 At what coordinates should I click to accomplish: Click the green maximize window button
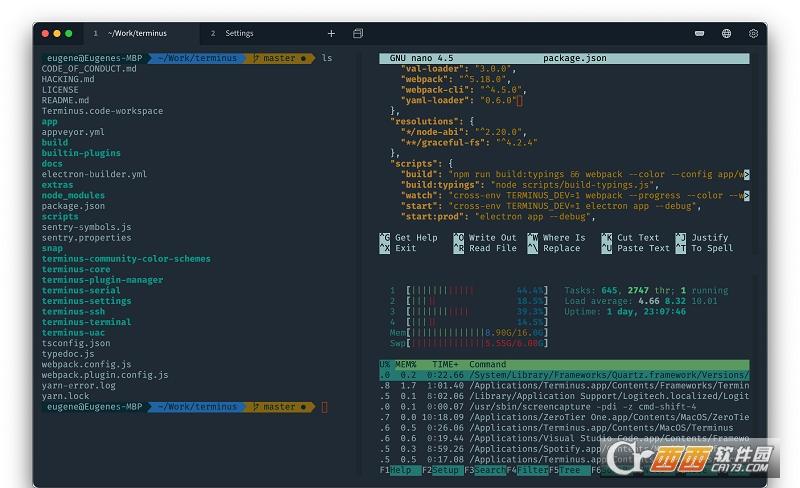point(69,33)
